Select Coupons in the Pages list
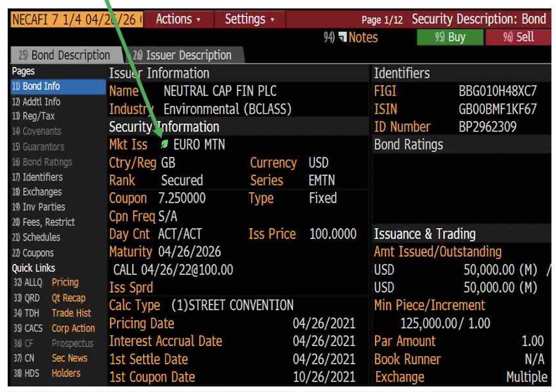Viewport: 556px width, 392px height. point(33,253)
